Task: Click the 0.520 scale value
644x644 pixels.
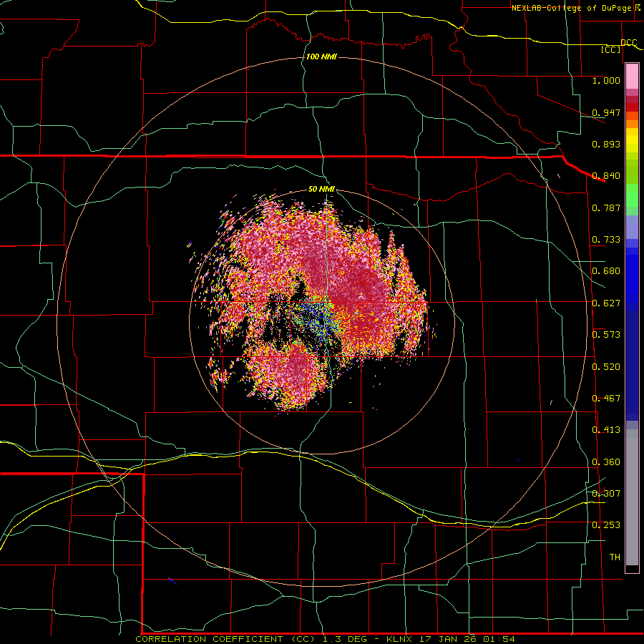Action: (606, 367)
